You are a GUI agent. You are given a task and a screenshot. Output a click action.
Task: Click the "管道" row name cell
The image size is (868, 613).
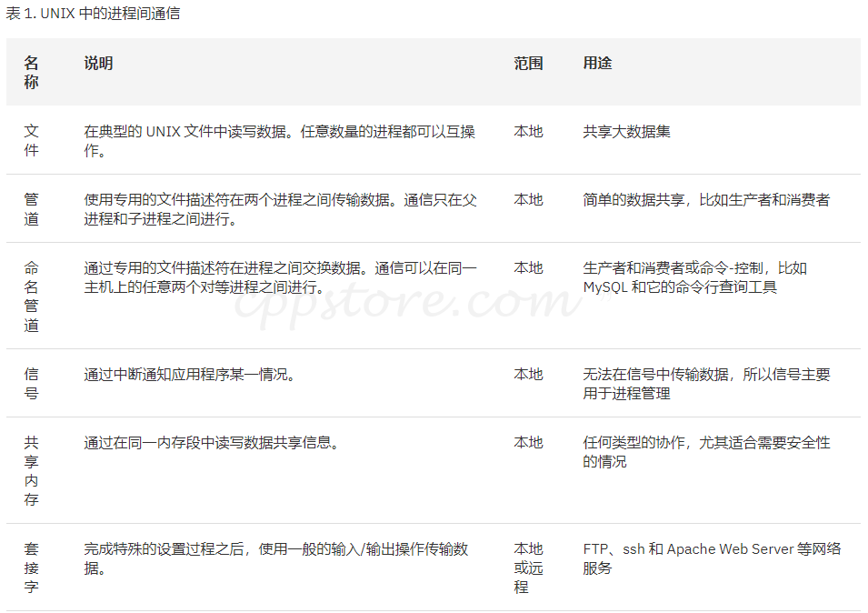click(x=32, y=209)
